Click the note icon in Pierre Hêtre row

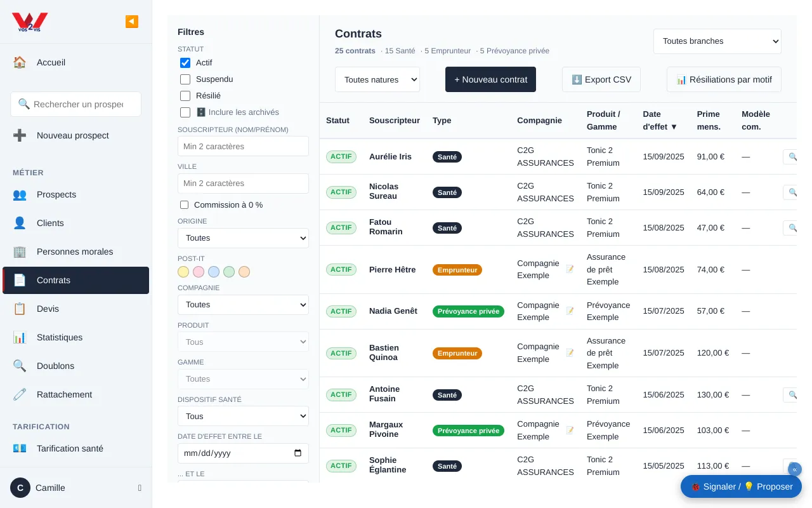pyautogui.click(x=570, y=269)
